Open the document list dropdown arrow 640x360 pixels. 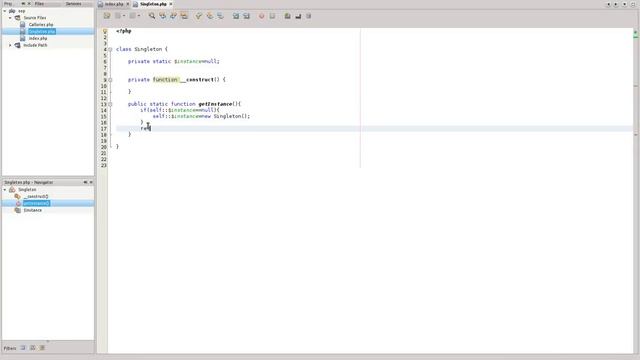click(624, 4)
